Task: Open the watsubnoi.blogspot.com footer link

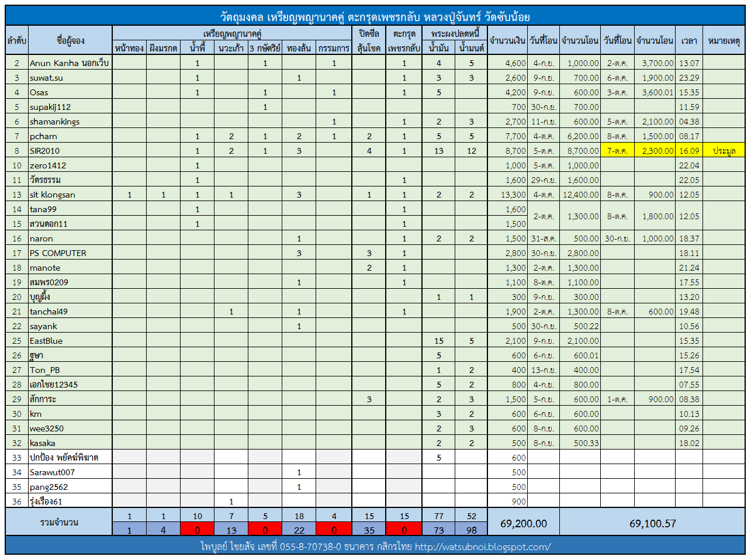Action: point(482,547)
